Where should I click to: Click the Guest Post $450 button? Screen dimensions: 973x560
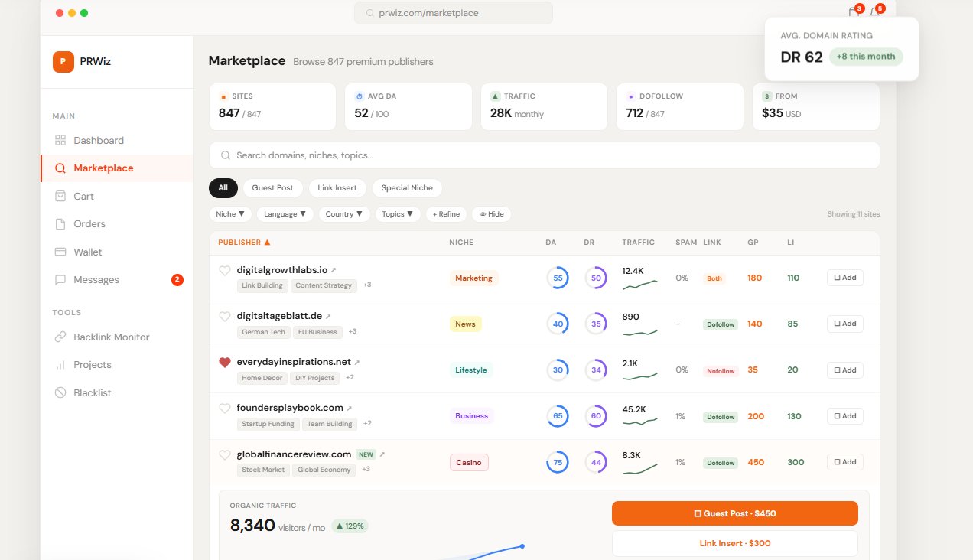(x=735, y=513)
